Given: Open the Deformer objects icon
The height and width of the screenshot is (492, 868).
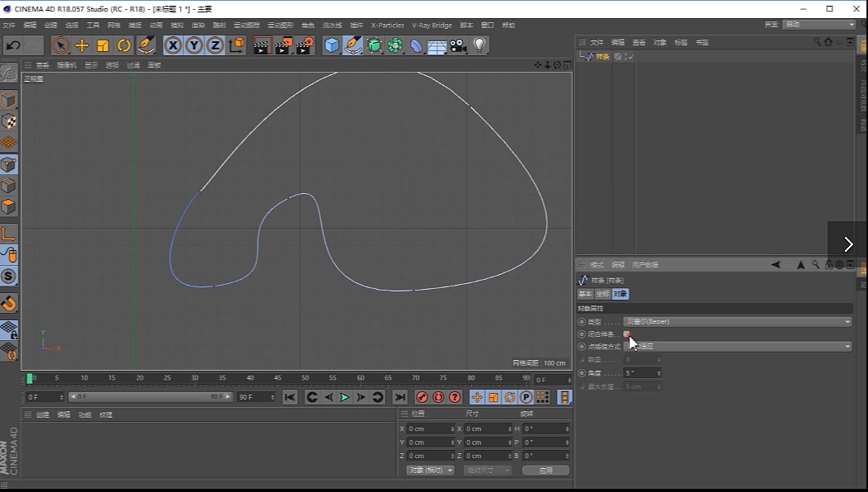Looking at the screenshot, I should 417,45.
